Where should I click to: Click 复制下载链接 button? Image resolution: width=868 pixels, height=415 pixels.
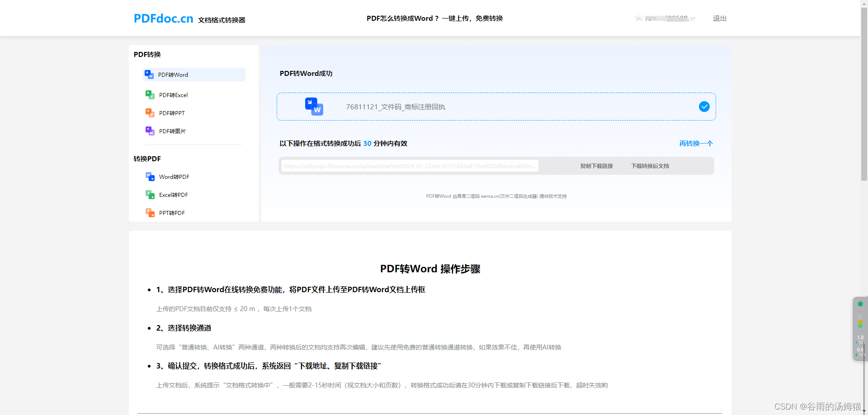[597, 166]
